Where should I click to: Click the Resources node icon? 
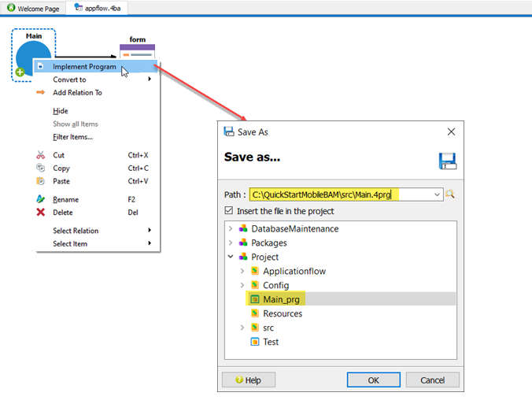(x=255, y=313)
